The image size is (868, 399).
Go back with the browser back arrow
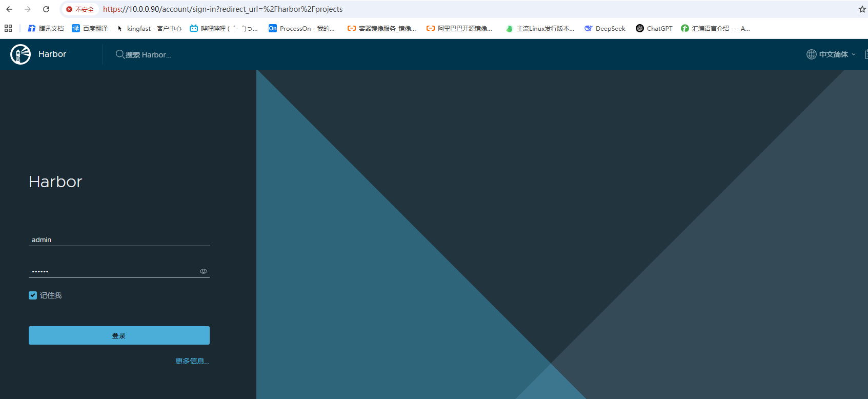pyautogui.click(x=9, y=9)
